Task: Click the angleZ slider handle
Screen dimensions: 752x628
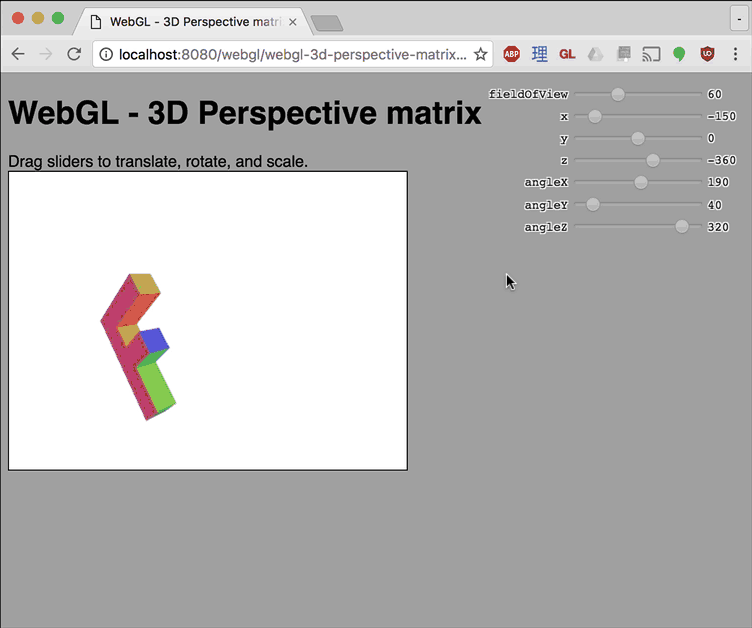Action: pyautogui.click(x=682, y=227)
